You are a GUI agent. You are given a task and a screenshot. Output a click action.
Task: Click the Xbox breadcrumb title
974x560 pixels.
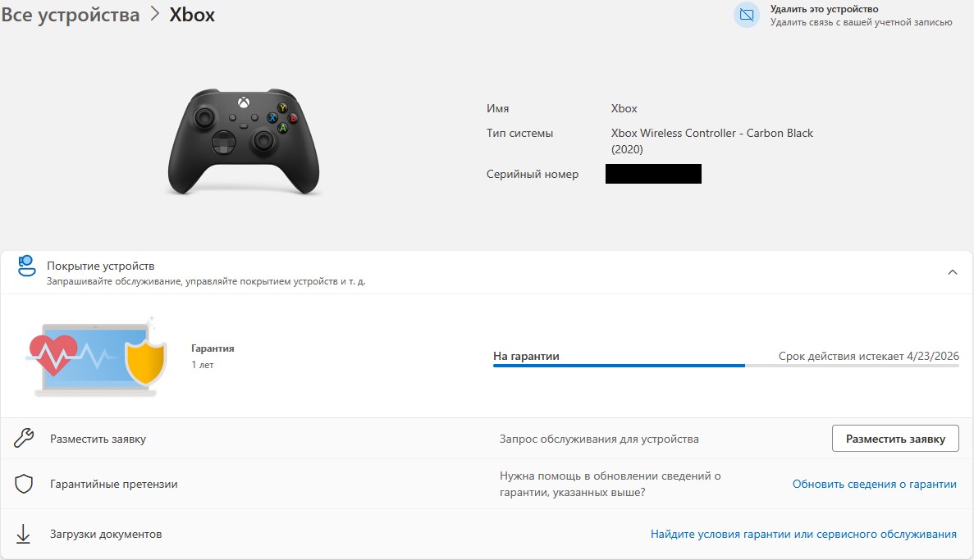pos(192,14)
